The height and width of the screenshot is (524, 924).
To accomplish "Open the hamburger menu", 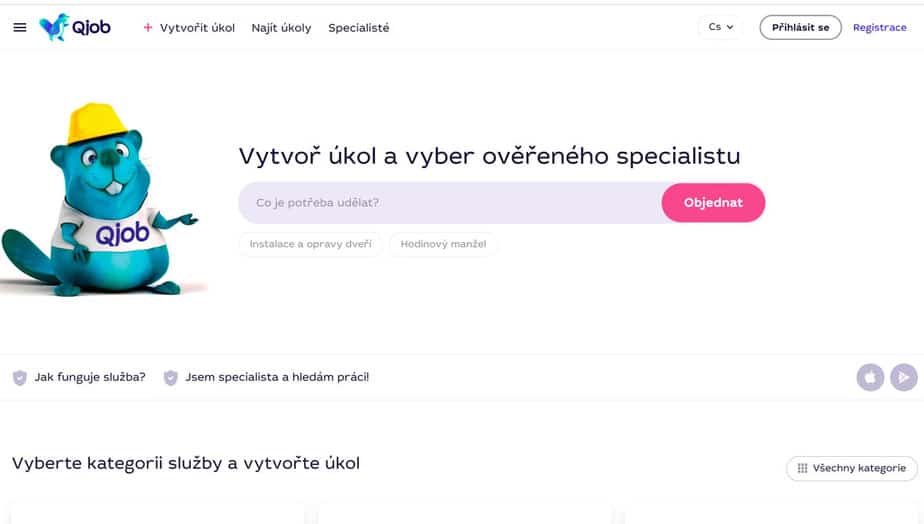I will pos(19,27).
